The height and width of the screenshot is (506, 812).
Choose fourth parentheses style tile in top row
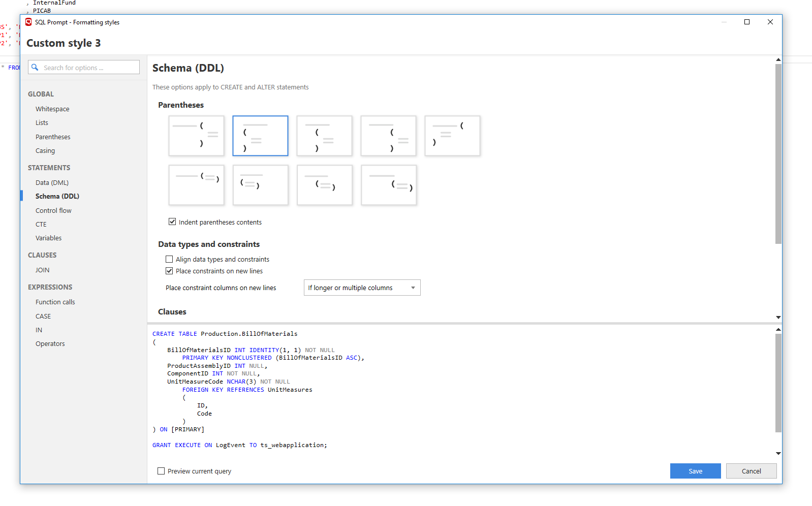388,136
